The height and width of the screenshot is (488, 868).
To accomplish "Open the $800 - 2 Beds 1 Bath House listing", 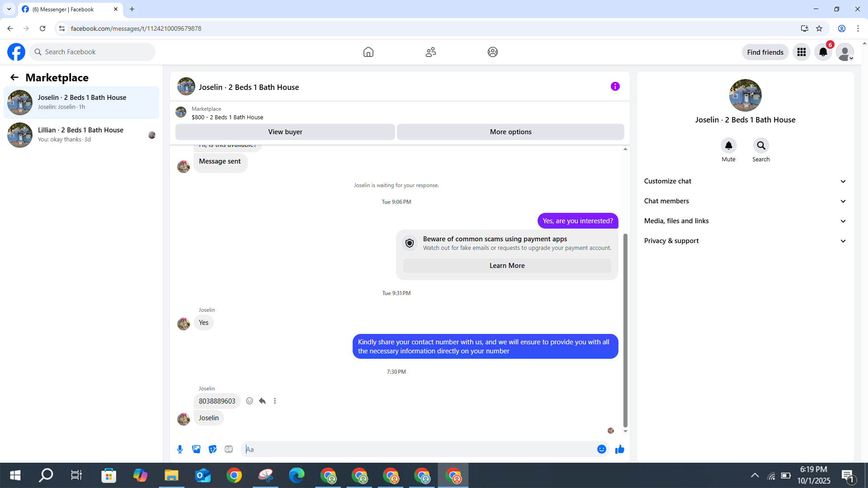I will pos(227,117).
